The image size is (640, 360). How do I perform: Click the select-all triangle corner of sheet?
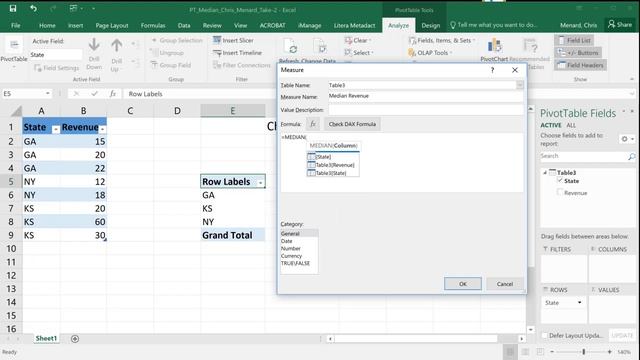tap(16, 111)
